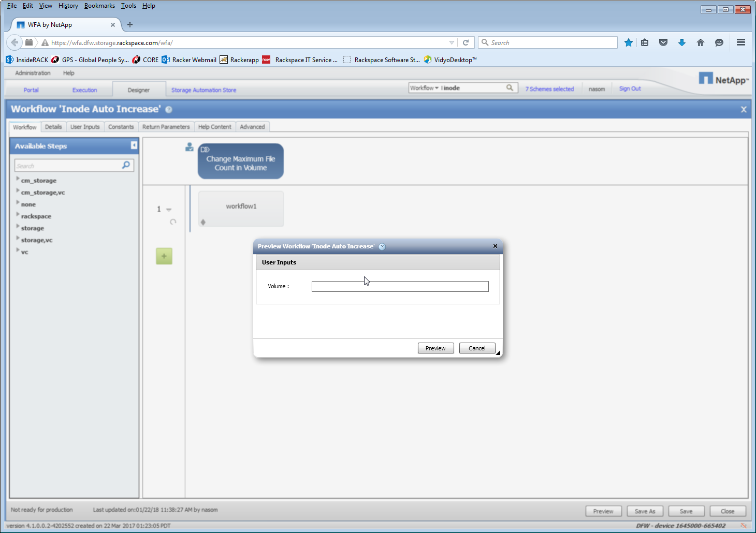The height and width of the screenshot is (533, 756).
Task: Click the diamond icon in workflow1 cell
Action: [x=203, y=222]
